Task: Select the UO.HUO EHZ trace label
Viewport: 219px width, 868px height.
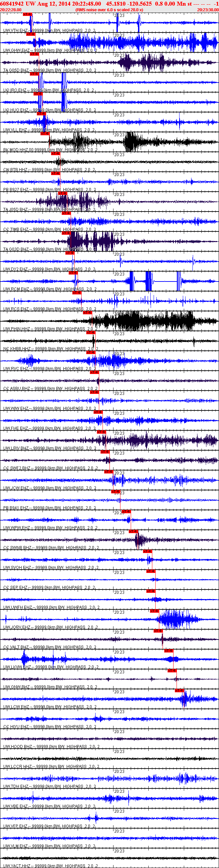Action: coord(49,110)
